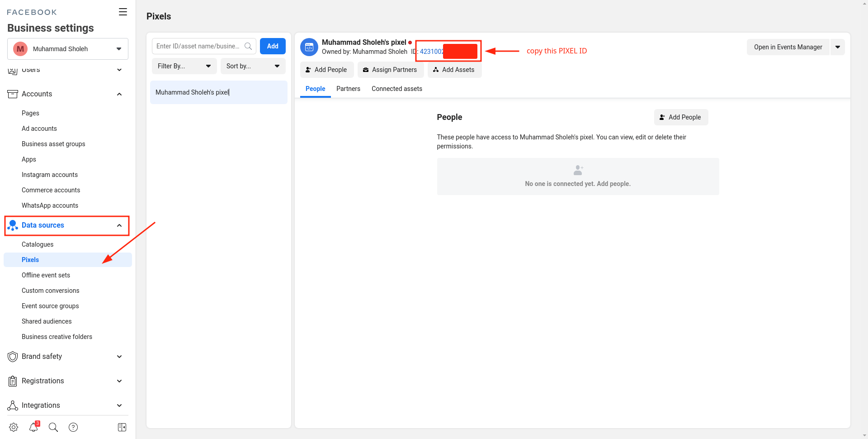Open Commerce accounts
868x439 pixels.
pos(51,190)
